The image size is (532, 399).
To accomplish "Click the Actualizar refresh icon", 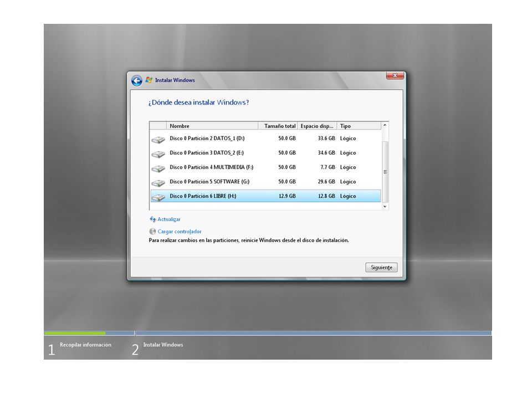I will [x=153, y=219].
